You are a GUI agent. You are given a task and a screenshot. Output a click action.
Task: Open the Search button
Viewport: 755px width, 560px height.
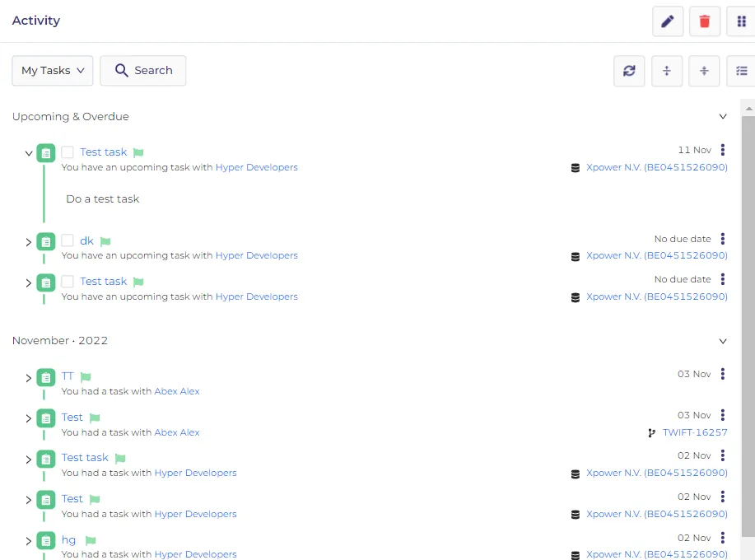click(143, 71)
